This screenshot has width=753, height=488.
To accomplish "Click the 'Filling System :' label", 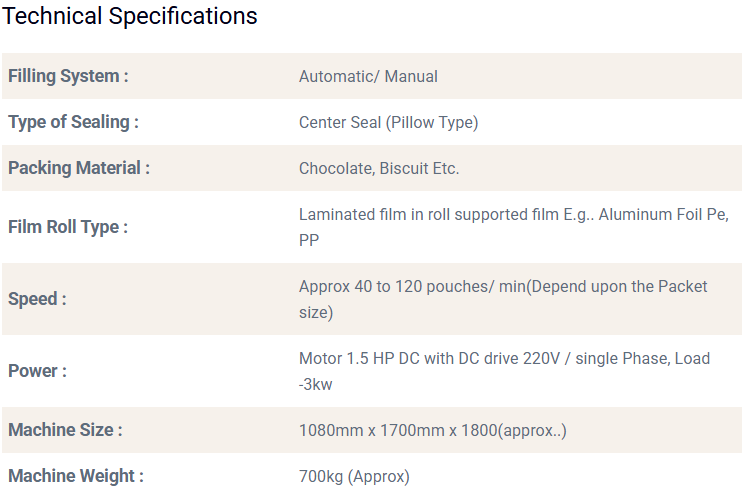I will [68, 76].
